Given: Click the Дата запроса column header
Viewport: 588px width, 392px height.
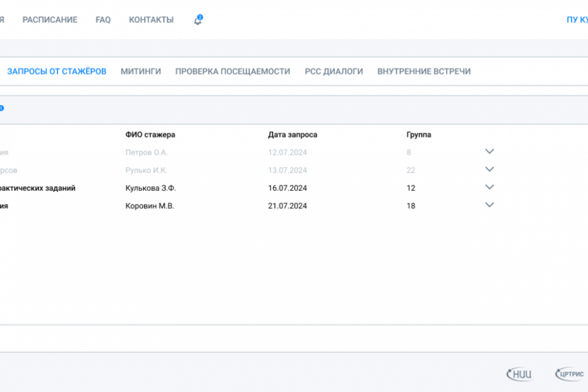Looking at the screenshot, I should pyautogui.click(x=293, y=135).
